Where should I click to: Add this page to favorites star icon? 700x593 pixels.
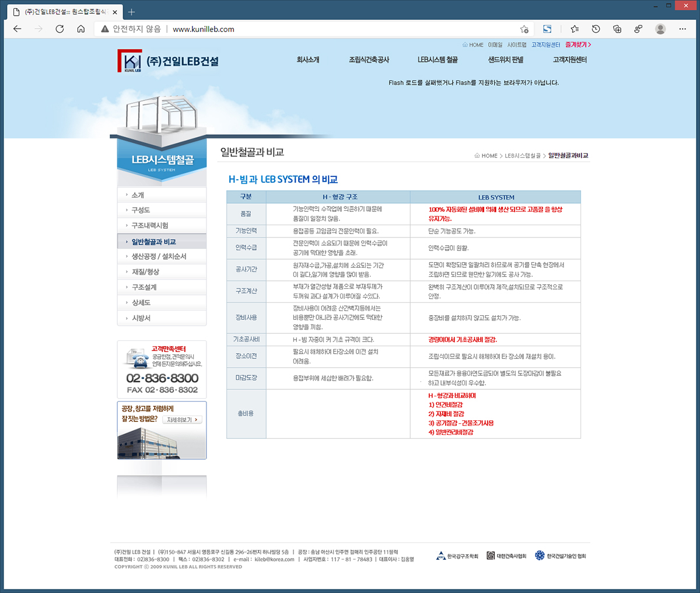tap(524, 29)
